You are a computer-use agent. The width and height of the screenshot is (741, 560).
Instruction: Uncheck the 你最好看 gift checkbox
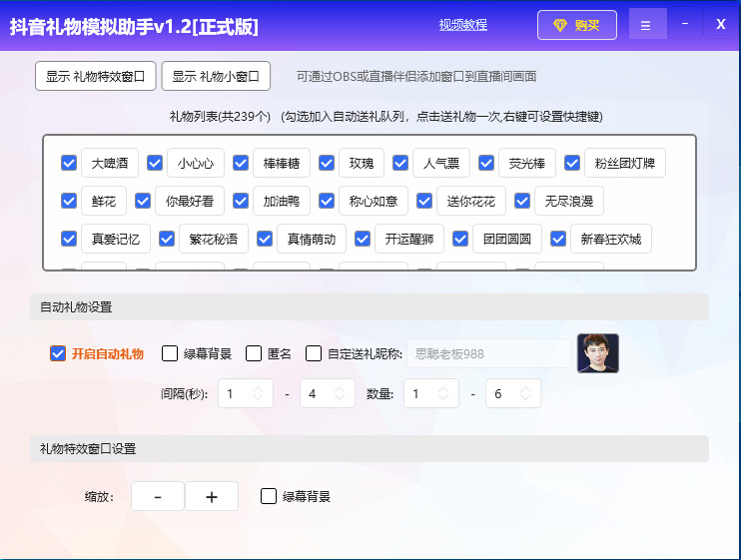(x=143, y=201)
